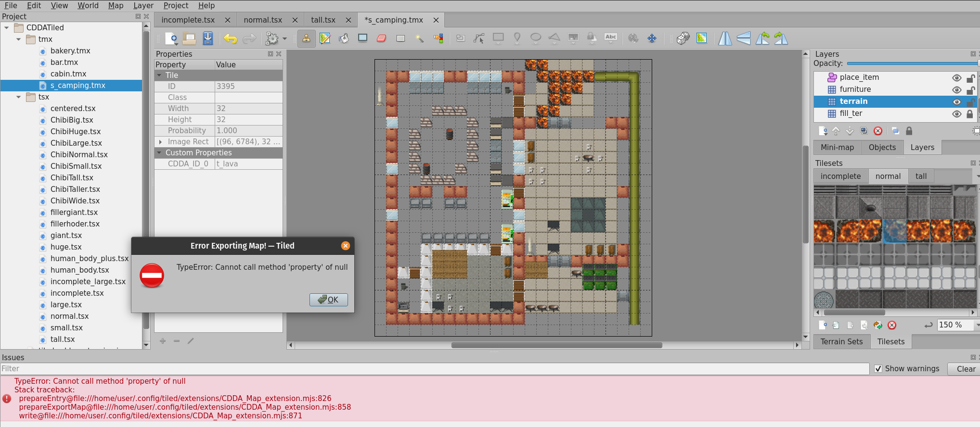980x427 pixels.
Task: Toggle the Random Mode dice icon
Action: click(683, 38)
